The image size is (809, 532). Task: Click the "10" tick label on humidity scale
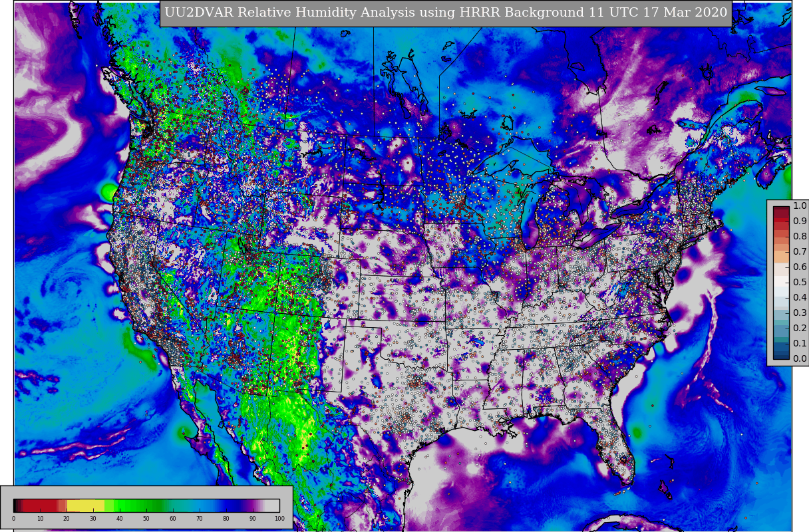[x=40, y=518]
